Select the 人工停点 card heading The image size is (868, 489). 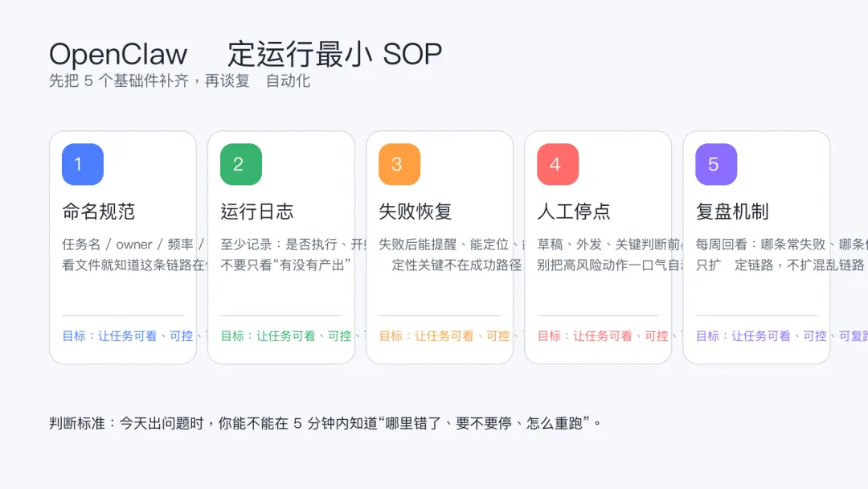point(574,212)
